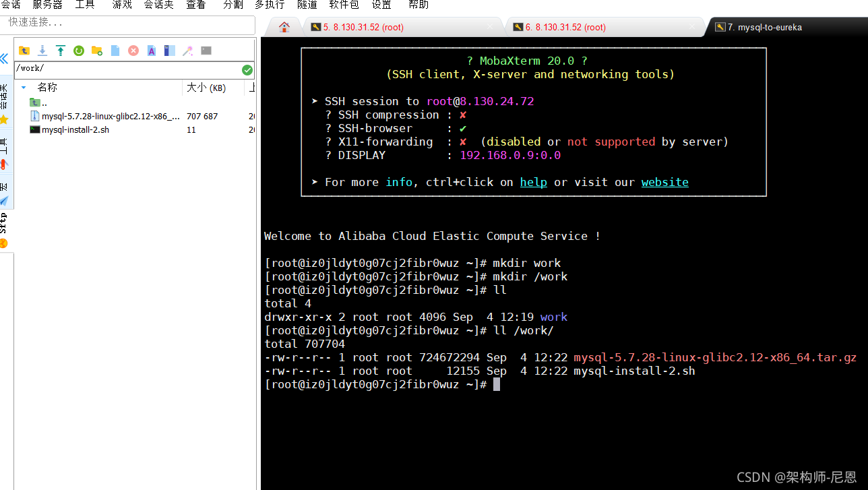
Task: Open the 隧道 menu
Action: click(307, 5)
